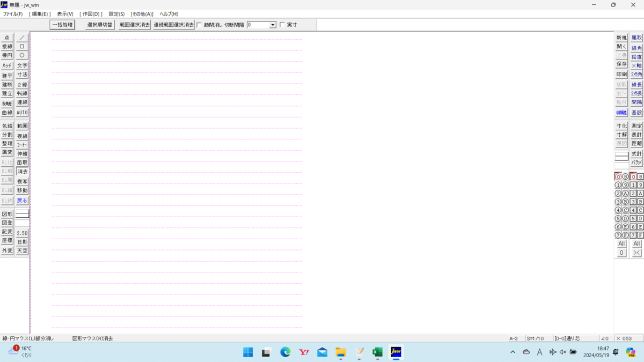Click the 連続範囲選択消去 button
Viewport: 644px width, 362px height.
tap(173, 24)
